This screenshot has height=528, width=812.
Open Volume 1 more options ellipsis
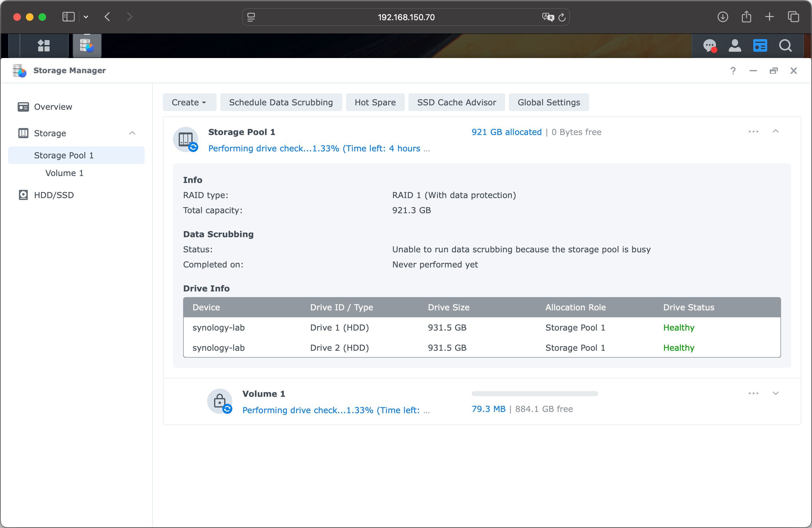[753, 393]
